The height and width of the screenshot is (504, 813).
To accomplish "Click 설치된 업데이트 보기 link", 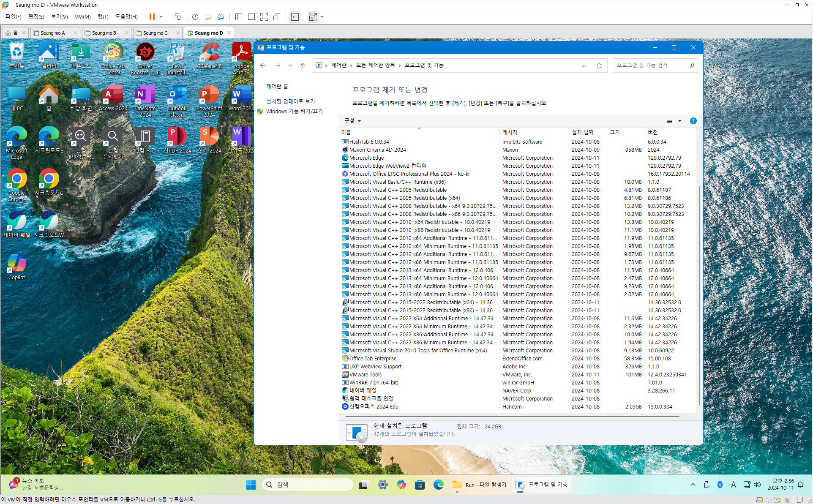I will click(290, 101).
